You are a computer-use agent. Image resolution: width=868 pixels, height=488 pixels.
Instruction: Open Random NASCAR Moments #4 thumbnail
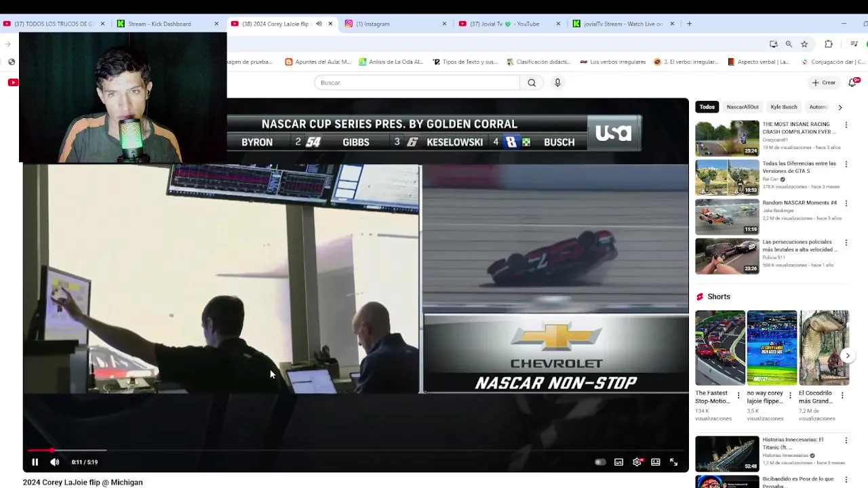(x=727, y=217)
